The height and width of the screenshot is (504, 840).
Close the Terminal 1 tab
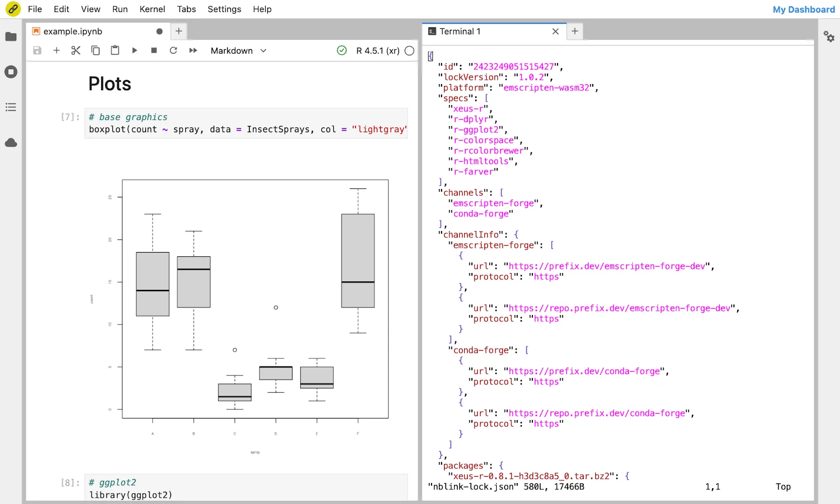pos(555,31)
